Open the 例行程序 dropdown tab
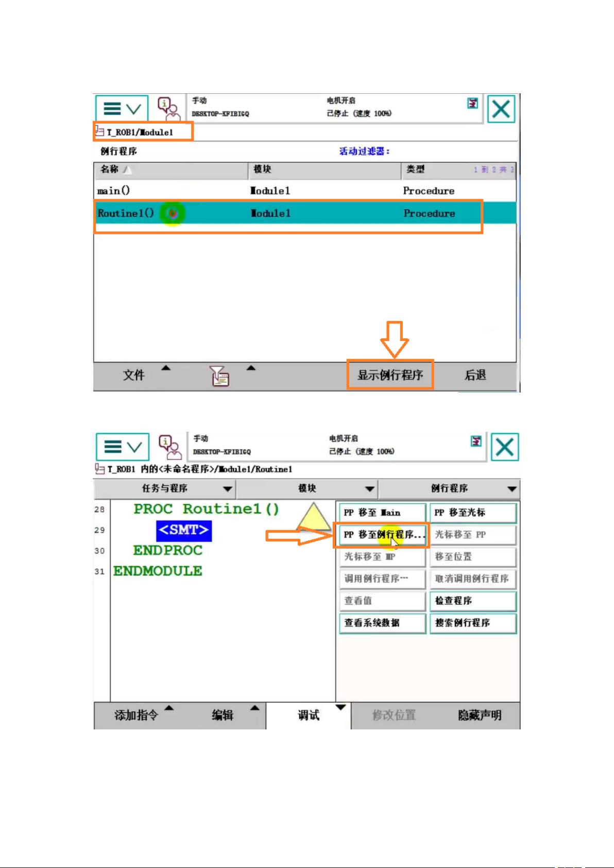The width and height of the screenshot is (614, 868). point(449,488)
